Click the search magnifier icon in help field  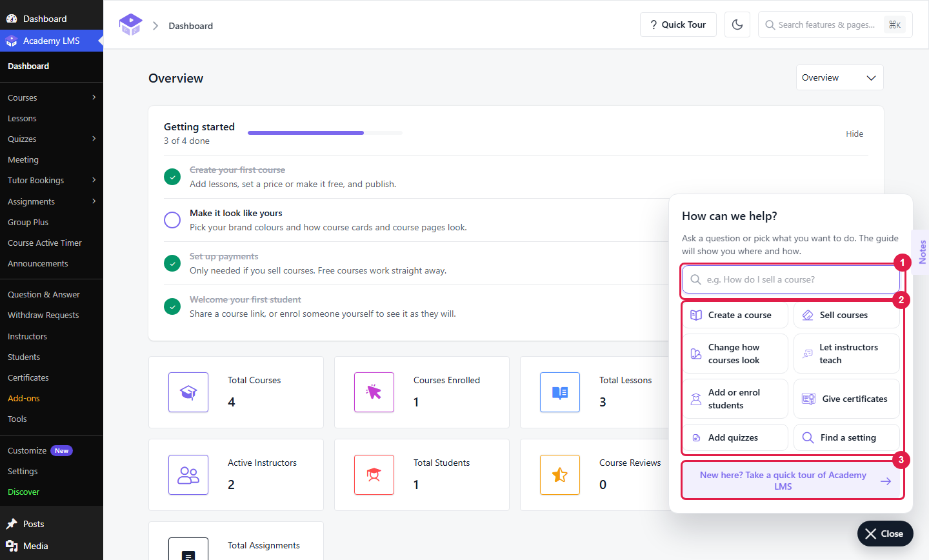point(695,279)
